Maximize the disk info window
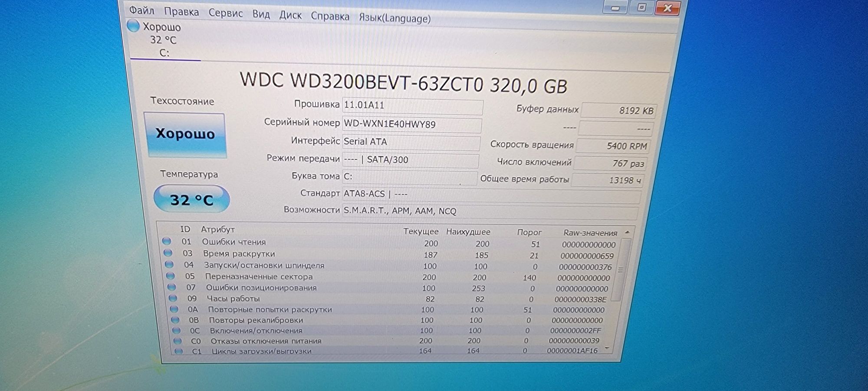This screenshot has width=868, height=391. (641, 7)
